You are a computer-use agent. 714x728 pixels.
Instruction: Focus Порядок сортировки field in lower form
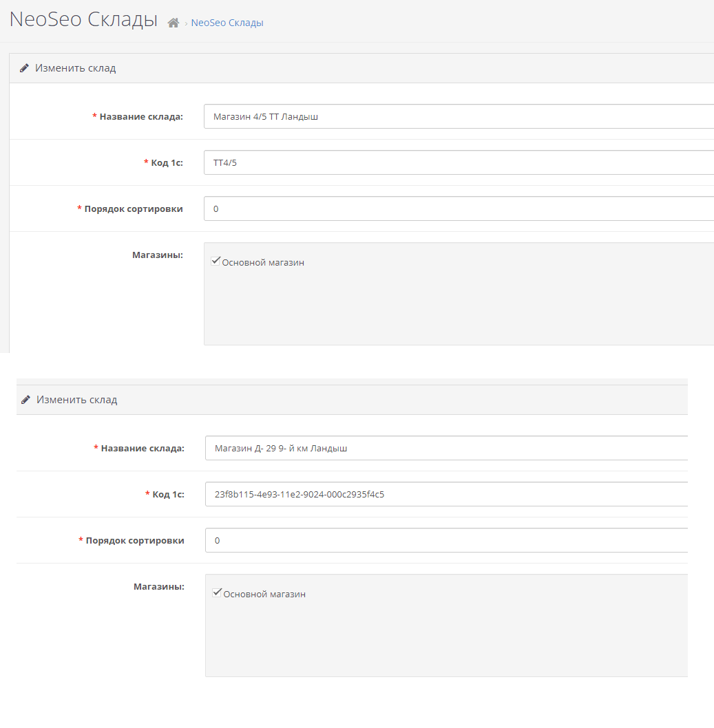pyautogui.click(x=446, y=540)
